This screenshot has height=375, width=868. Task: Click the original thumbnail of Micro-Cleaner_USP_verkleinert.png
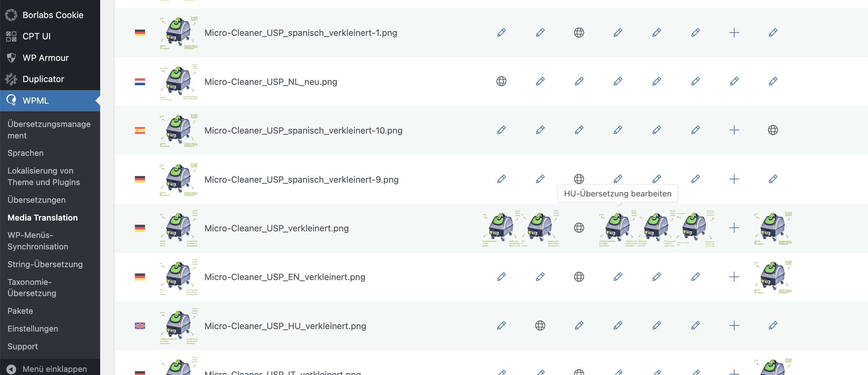[x=179, y=228]
